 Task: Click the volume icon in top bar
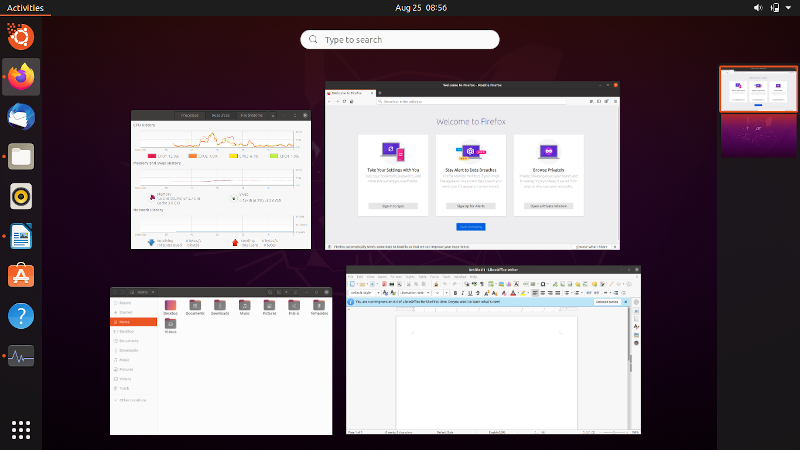coord(758,8)
